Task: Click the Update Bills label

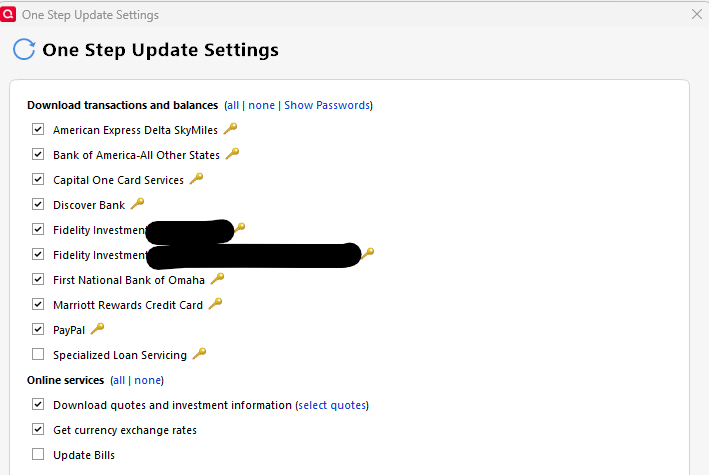Action: 84,455
